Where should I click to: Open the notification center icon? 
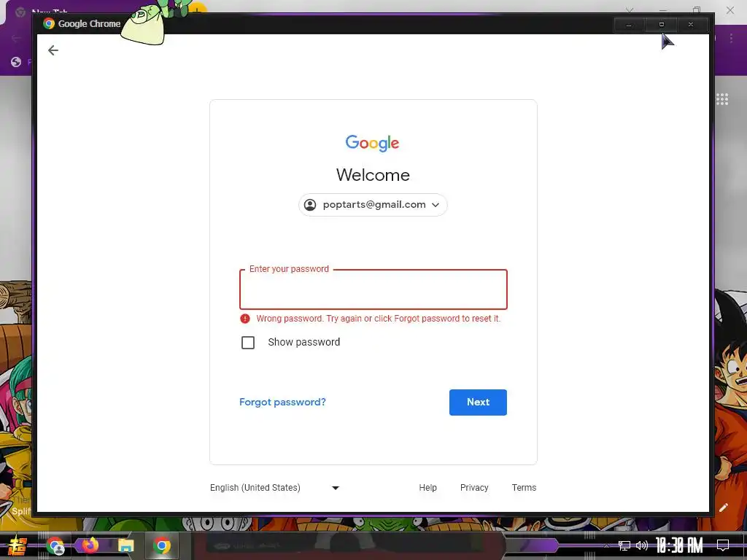723,545
